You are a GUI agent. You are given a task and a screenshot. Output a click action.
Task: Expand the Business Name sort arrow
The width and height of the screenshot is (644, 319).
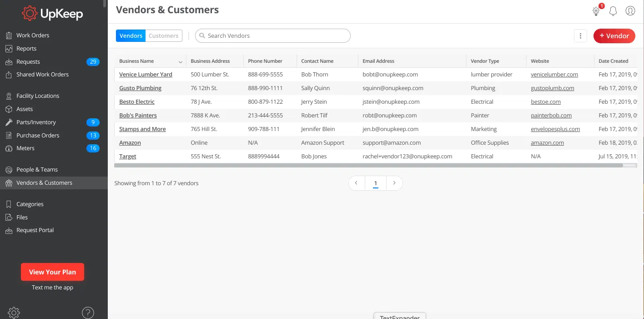pos(181,61)
